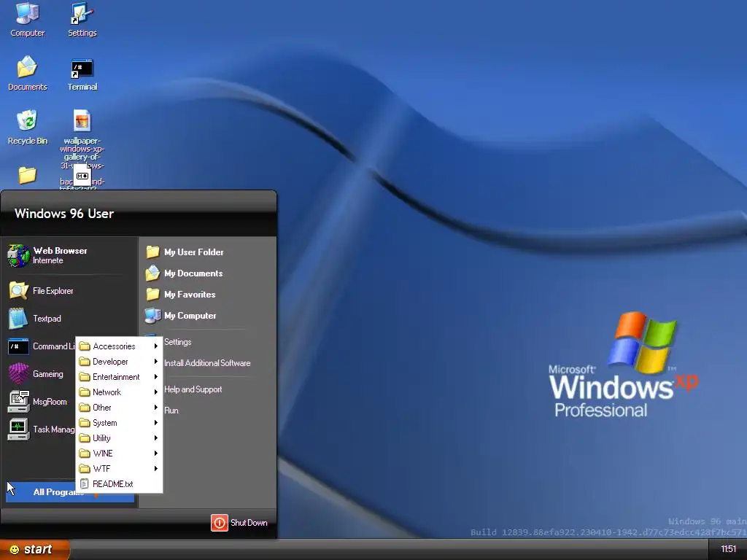Image resolution: width=747 pixels, height=560 pixels.
Task: Open the Developer programs menu entry
Action: 119,362
